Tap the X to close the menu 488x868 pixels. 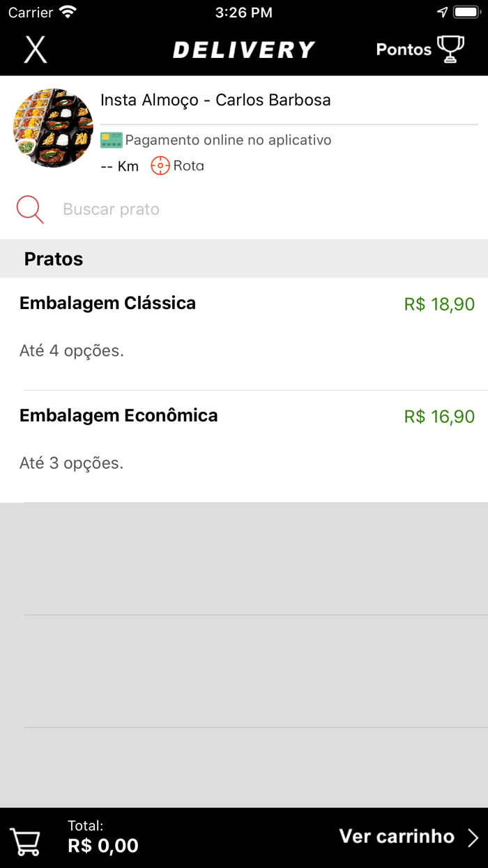(x=36, y=50)
